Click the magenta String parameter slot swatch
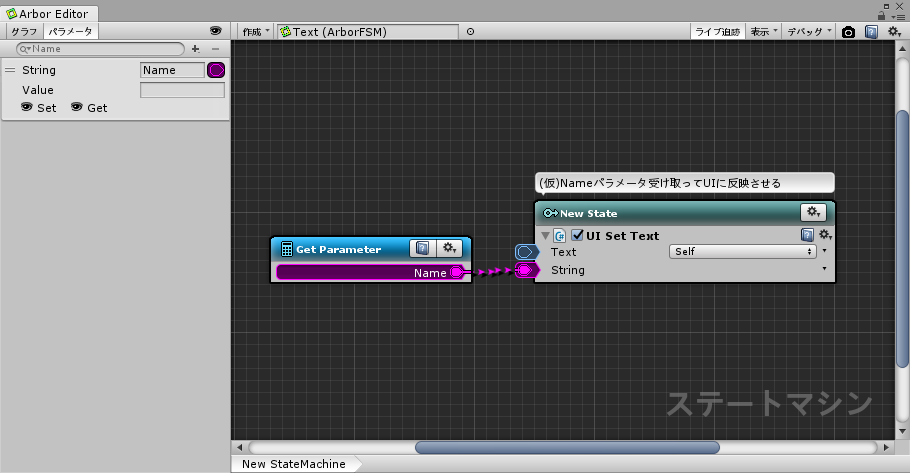 tap(215, 70)
